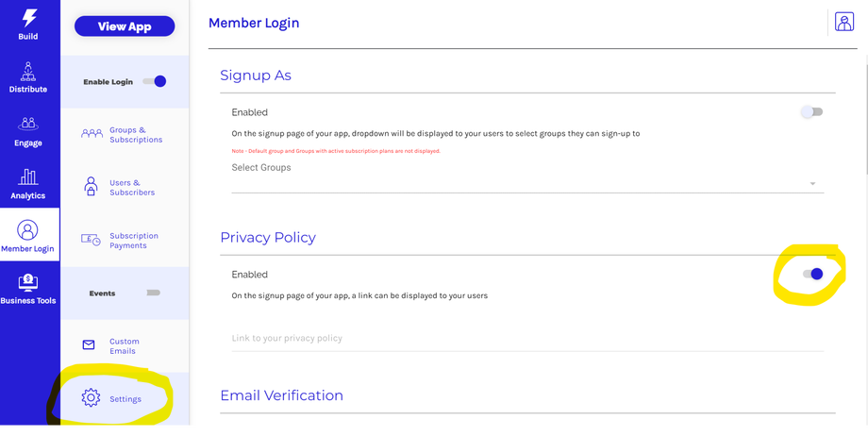The height and width of the screenshot is (436, 868).
Task: Select the Member Login sidebar tab
Action: tap(28, 236)
